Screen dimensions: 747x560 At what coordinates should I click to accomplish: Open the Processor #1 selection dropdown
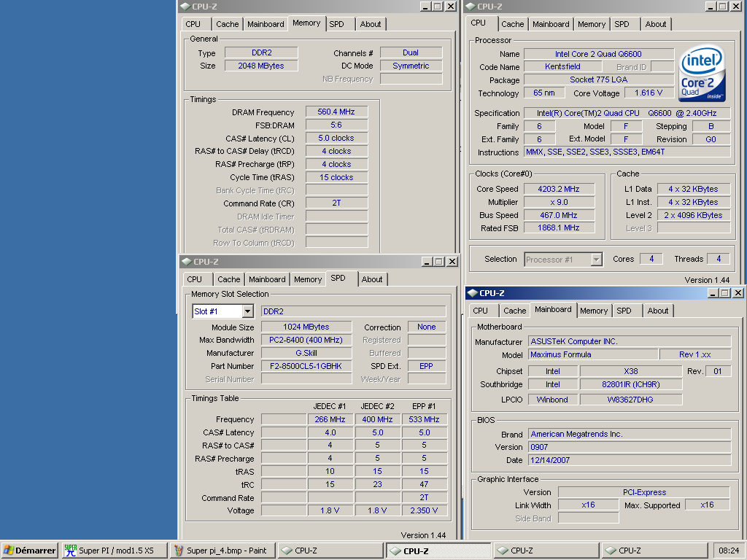[x=597, y=260]
